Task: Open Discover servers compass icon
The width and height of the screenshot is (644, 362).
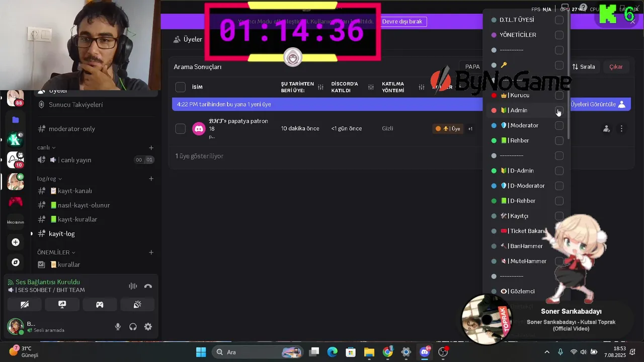Action: pos(16,262)
